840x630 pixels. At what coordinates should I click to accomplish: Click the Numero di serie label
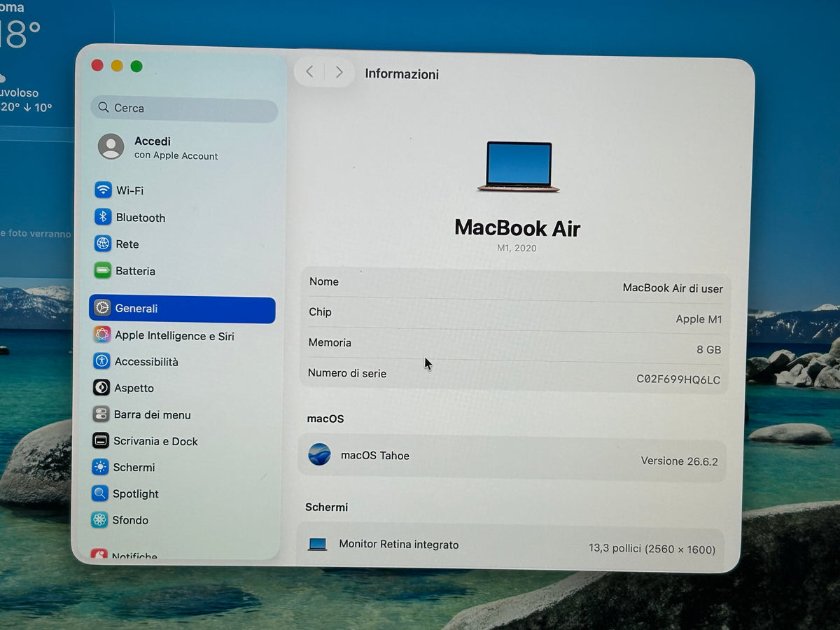pos(347,374)
